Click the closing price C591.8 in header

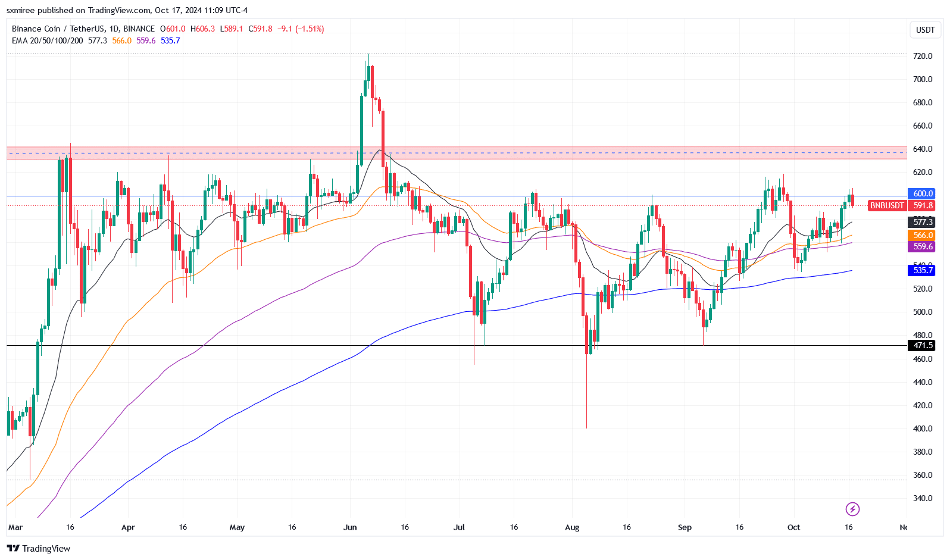tap(260, 29)
